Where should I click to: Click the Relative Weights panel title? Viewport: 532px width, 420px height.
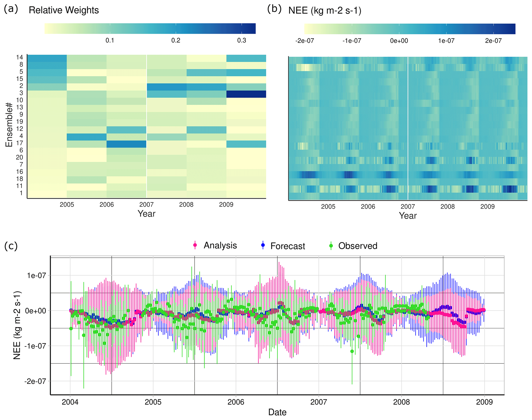pyautogui.click(x=64, y=10)
